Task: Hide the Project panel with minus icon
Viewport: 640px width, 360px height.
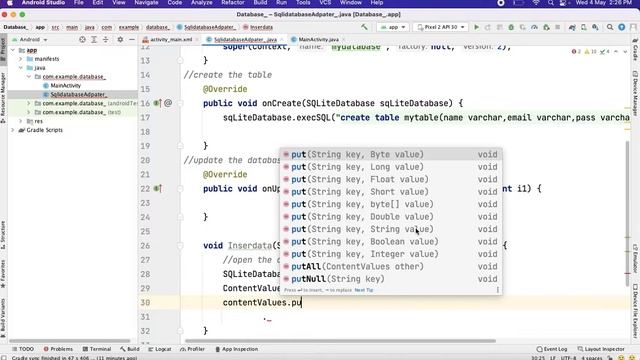Action: (x=132, y=40)
